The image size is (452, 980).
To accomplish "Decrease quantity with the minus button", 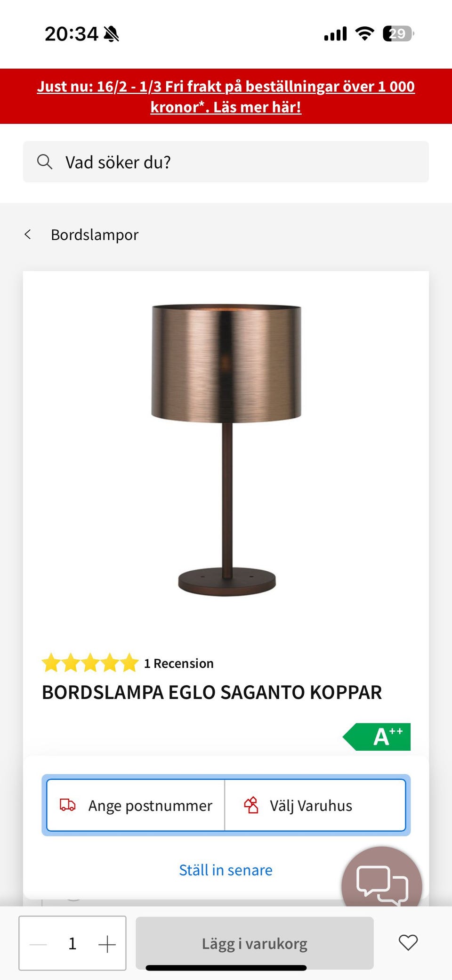I will click(x=38, y=944).
